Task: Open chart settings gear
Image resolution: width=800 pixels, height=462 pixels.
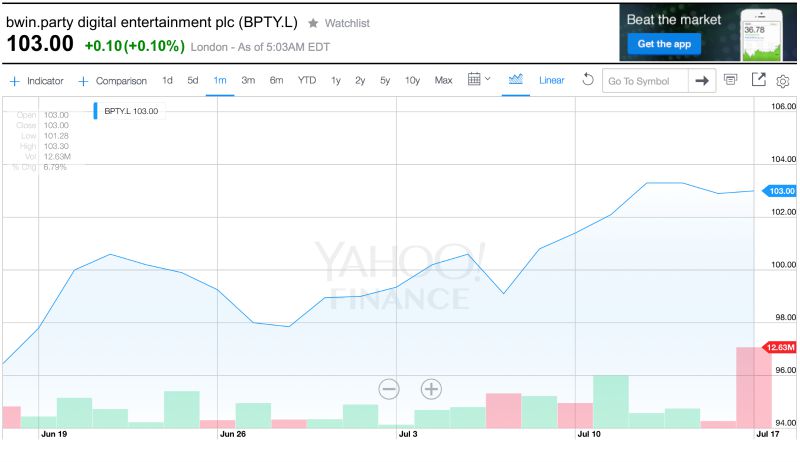Action: (783, 81)
